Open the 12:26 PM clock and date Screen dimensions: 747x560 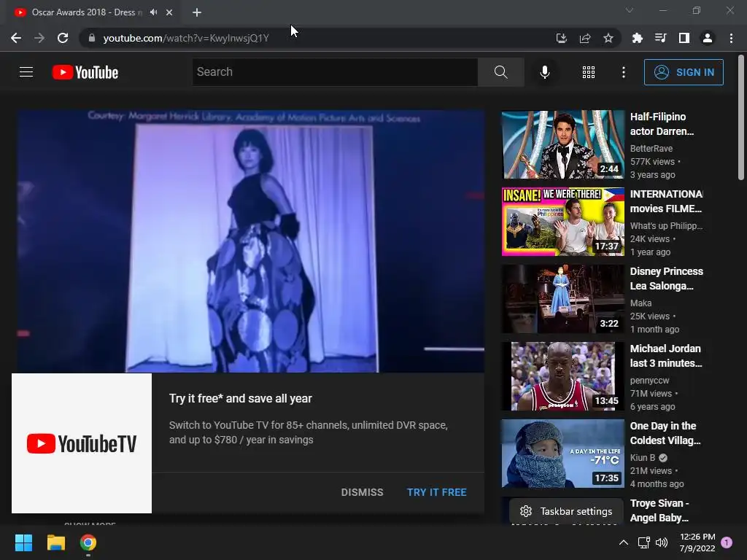click(x=697, y=542)
